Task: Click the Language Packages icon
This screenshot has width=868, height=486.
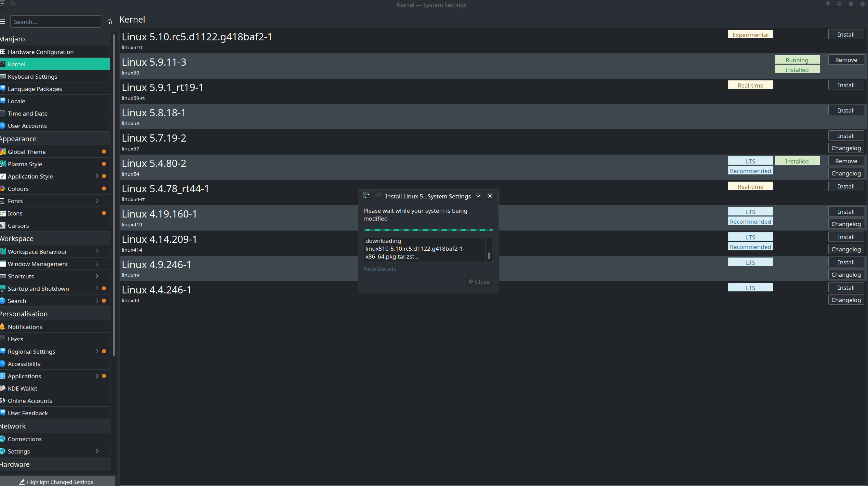Action: pyautogui.click(x=3, y=89)
